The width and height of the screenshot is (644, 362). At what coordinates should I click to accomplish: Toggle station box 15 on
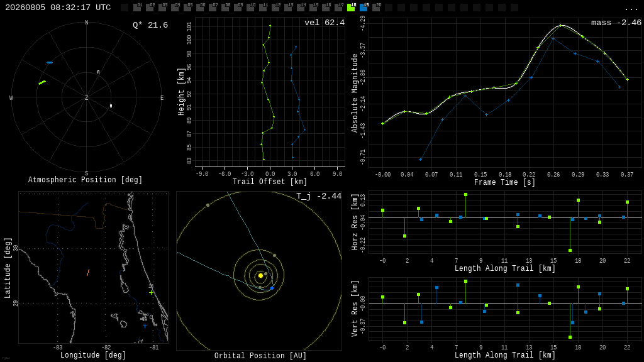coord(313,8)
